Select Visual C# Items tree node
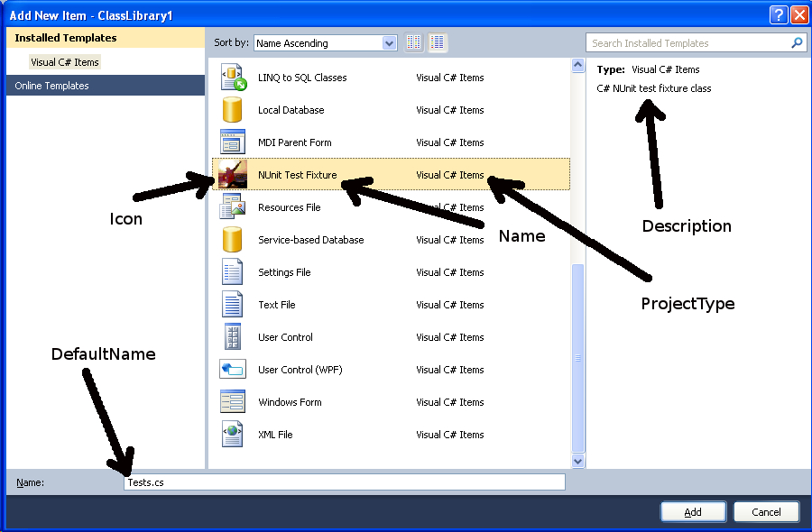The image size is (812, 532). [x=65, y=62]
